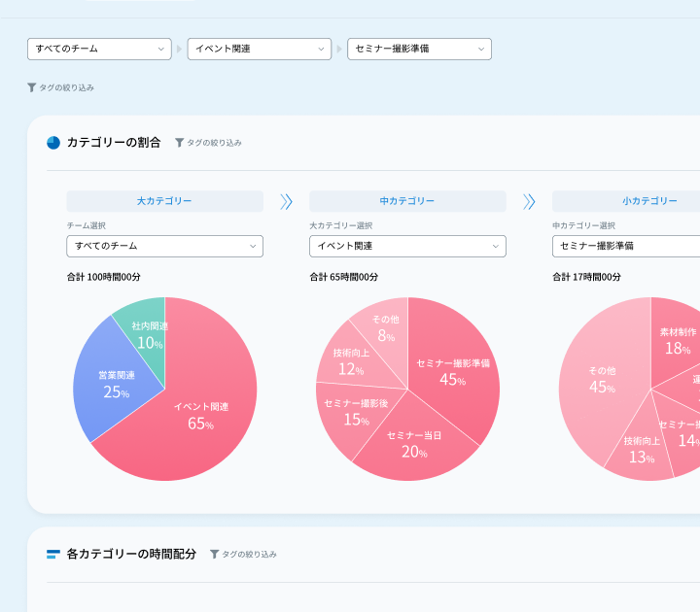
Task: Expand the チーム選択 すべてのチーム dropdown
Action: click(164, 246)
